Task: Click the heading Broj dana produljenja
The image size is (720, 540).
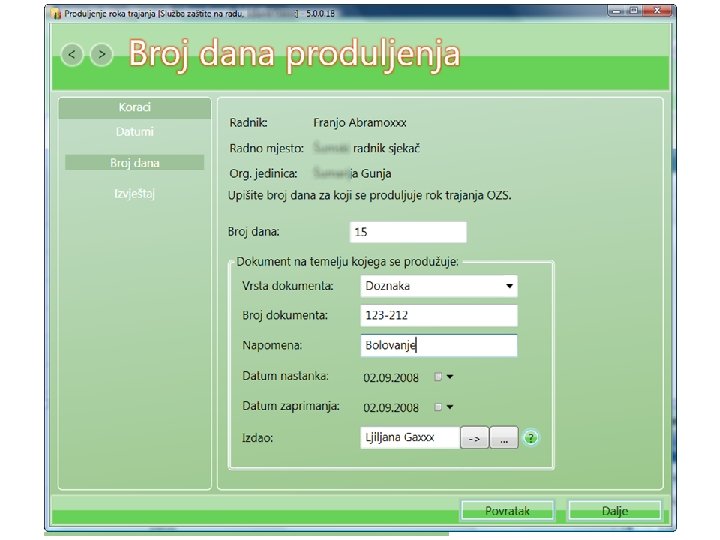Action: [x=294, y=54]
